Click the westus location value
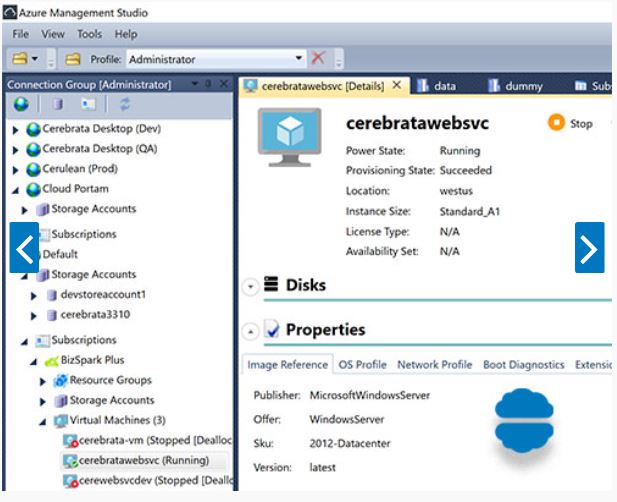Viewport: 617px width, 502px height. click(x=456, y=191)
